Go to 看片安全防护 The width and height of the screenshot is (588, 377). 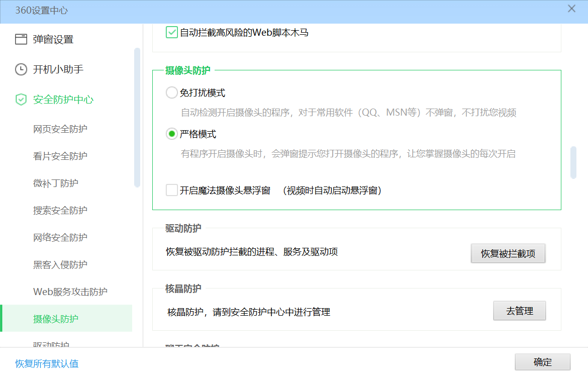(x=60, y=156)
